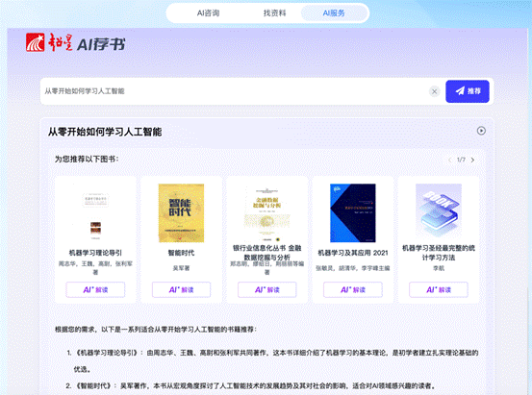Focus the book search input field

tap(234, 91)
